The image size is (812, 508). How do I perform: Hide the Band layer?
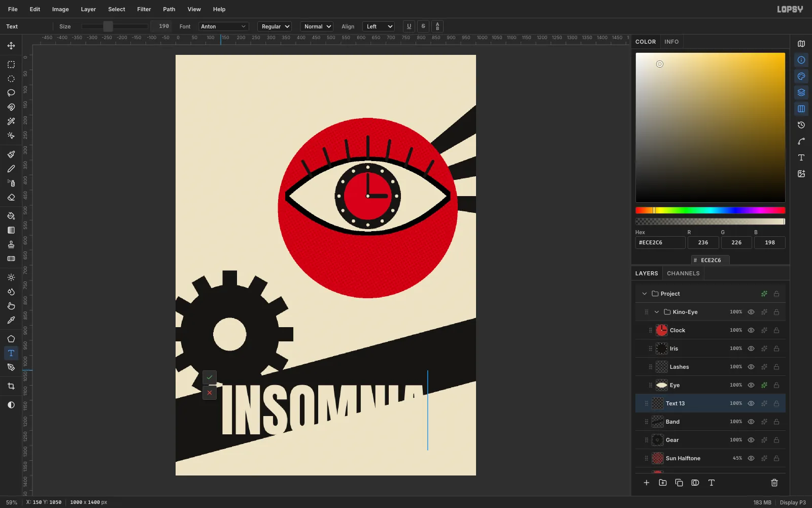pos(751,422)
